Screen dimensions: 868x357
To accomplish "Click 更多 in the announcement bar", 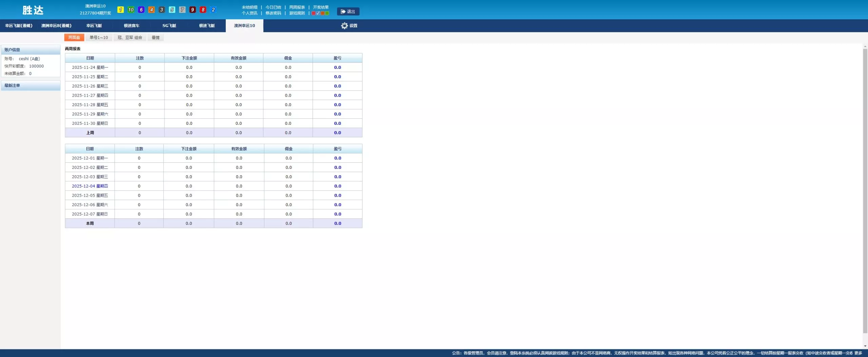I will click(858, 353).
